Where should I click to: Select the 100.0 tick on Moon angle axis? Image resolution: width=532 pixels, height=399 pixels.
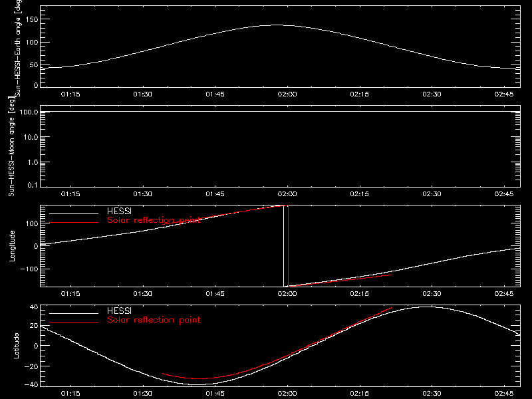[x=29, y=112]
